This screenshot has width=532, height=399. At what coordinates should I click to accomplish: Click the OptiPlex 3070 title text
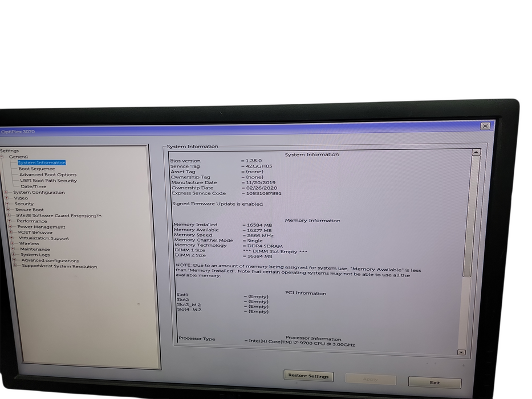[17, 132]
